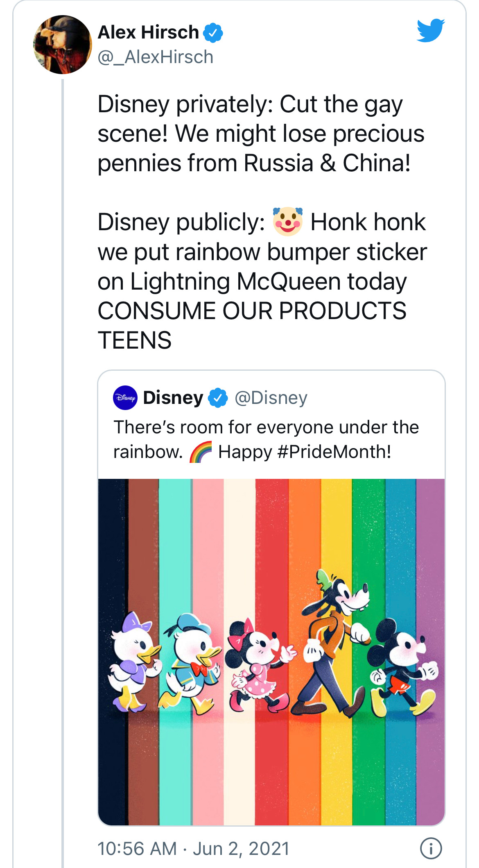The height and width of the screenshot is (868, 479).
Task: Open the tweet info icon
Action: [x=431, y=848]
